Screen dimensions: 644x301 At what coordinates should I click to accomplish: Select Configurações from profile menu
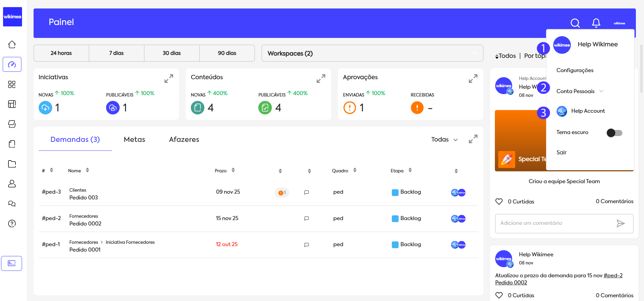(575, 70)
